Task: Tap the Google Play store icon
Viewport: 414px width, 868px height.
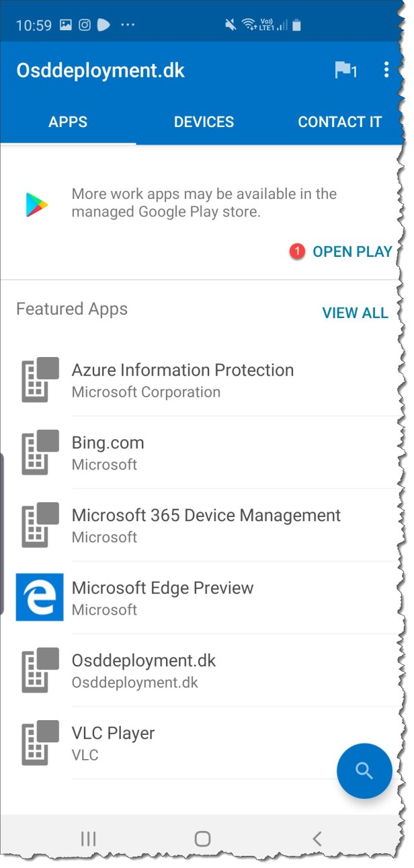Action: pos(37,204)
